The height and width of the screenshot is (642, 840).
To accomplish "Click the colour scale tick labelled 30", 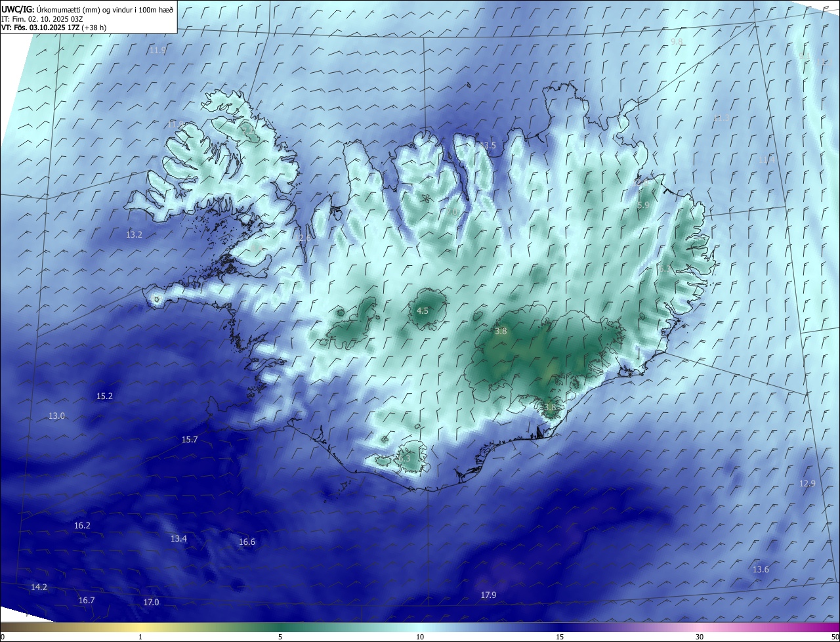I will pyautogui.click(x=700, y=637).
